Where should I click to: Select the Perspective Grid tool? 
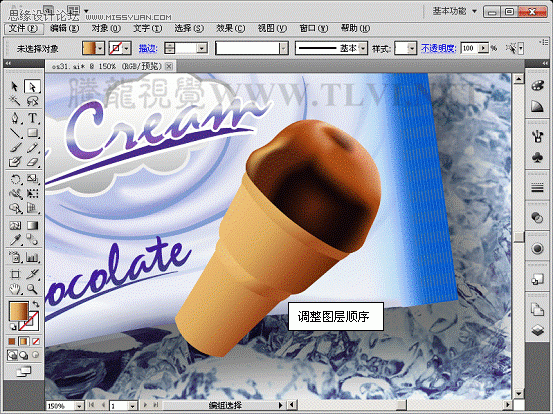(32, 208)
